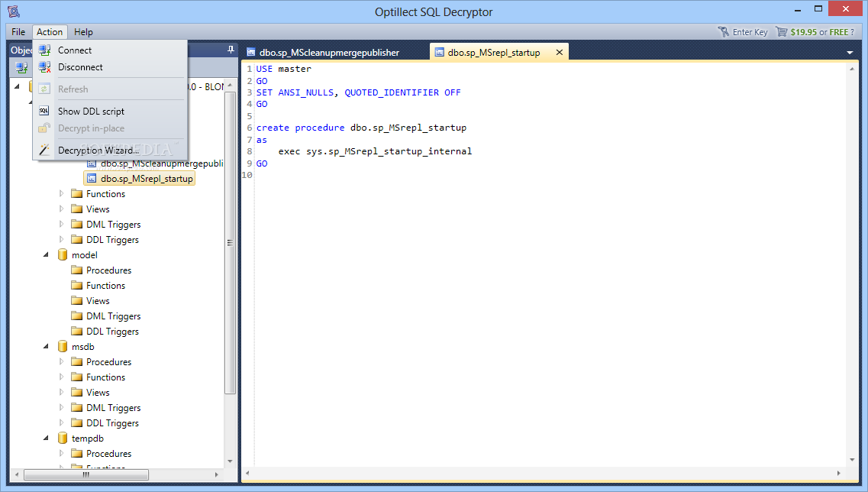Click the wand icon beside Decryption Wizard

(44, 150)
